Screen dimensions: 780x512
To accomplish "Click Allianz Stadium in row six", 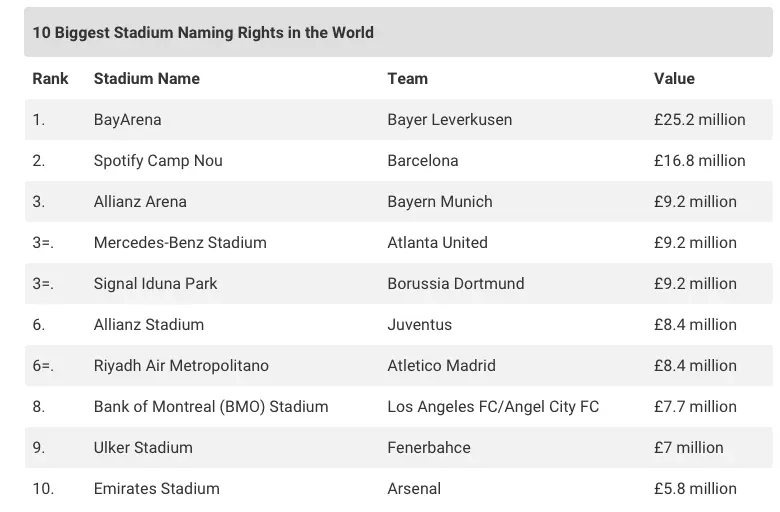I will point(149,324).
